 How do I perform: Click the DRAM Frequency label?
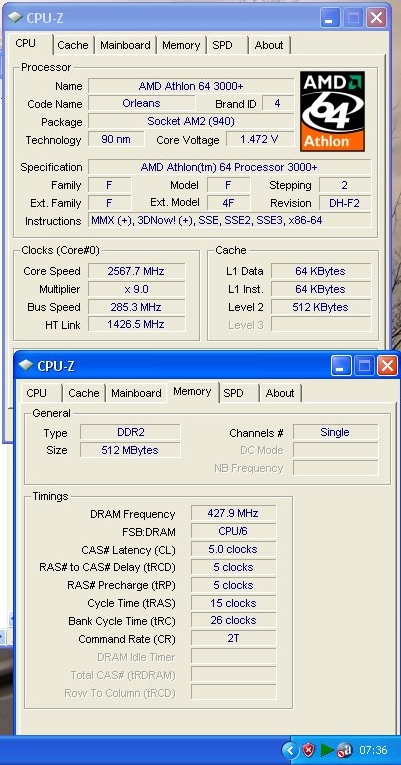tap(132, 514)
